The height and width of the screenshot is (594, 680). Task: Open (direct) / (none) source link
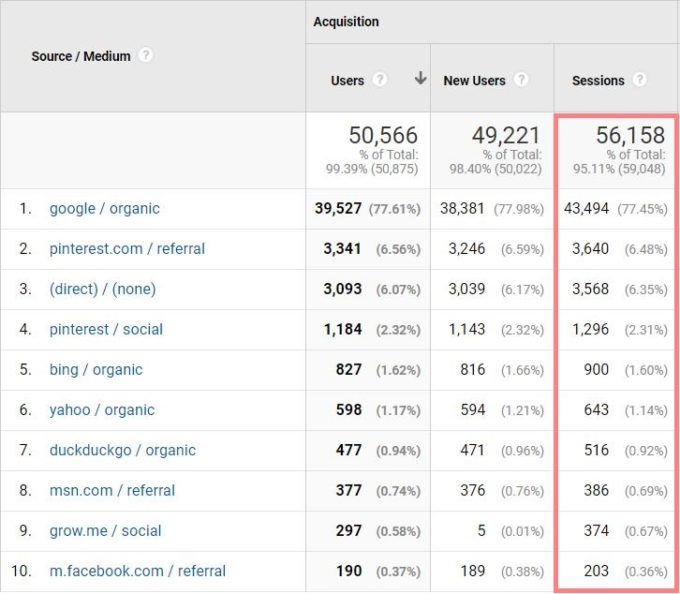point(103,289)
